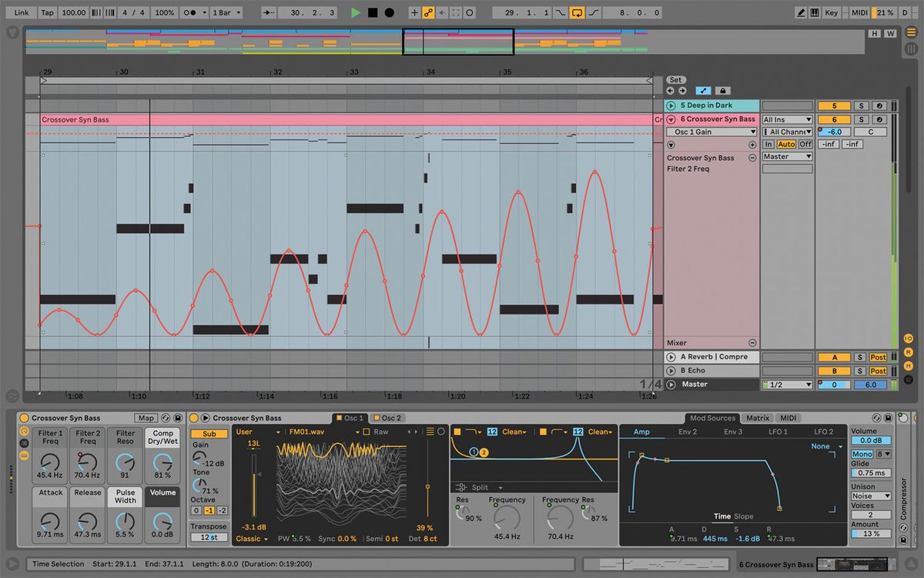Image resolution: width=924 pixels, height=578 pixels.
Task: Open the Unison Noise mode dropdown
Action: [871, 496]
